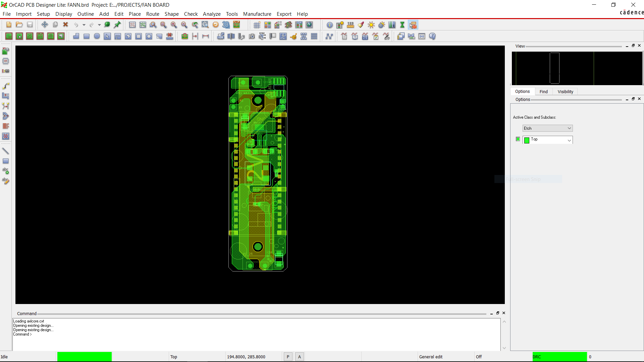Click the green status bar indicator
Image resolution: width=644 pixels, height=362 pixels.
tap(85, 357)
